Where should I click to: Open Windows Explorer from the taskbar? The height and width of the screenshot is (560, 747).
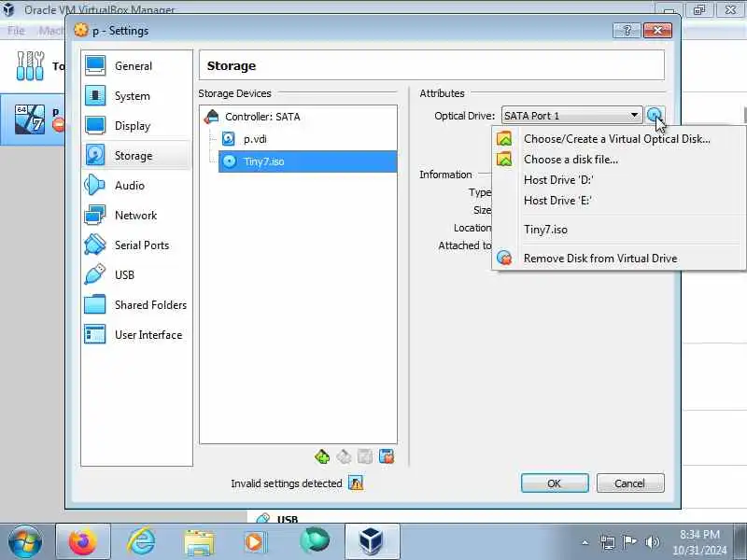(x=199, y=542)
